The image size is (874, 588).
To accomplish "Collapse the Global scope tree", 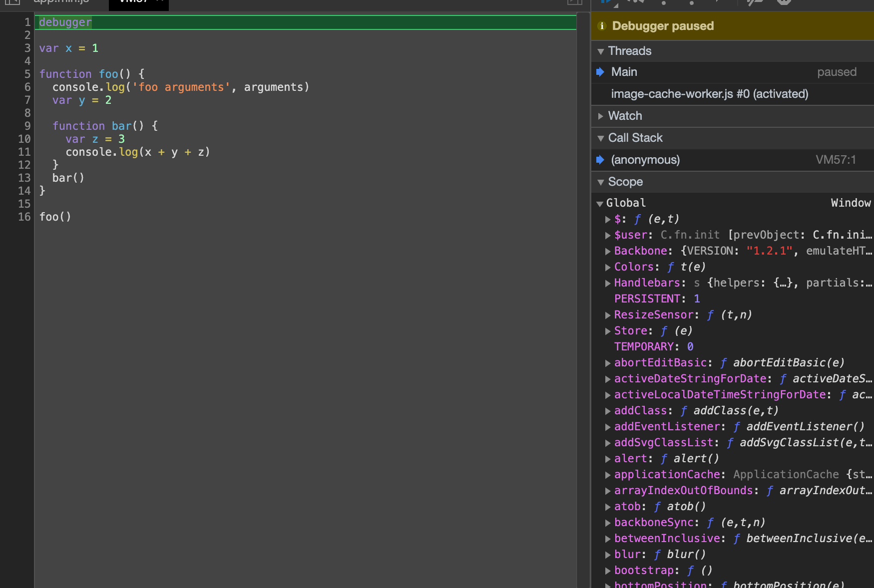I will 600,204.
